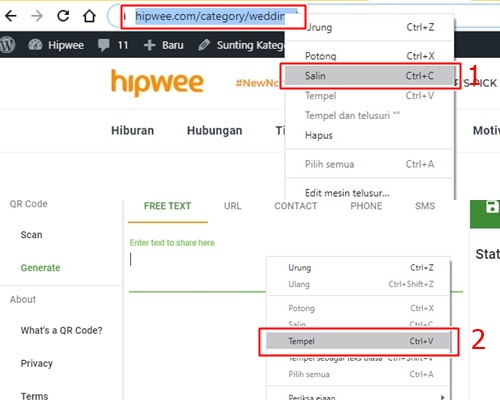Screen dimensions: 500x400
Task: Choose Urung in the address bar menu
Action: click(369, 27)
